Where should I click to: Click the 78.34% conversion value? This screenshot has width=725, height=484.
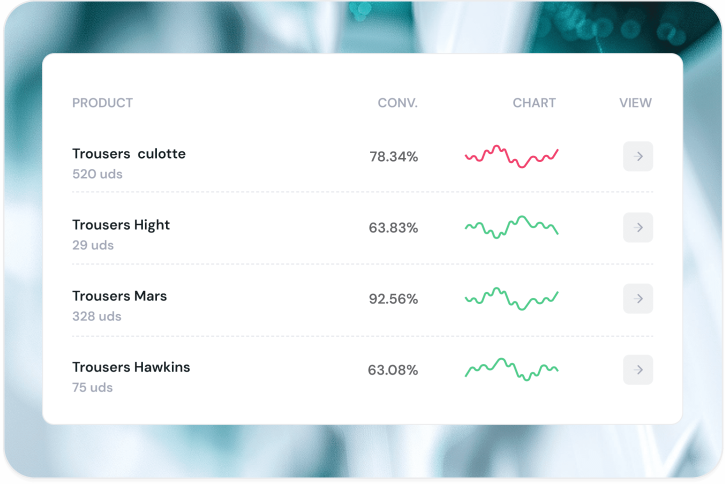[x=393, y=157]
